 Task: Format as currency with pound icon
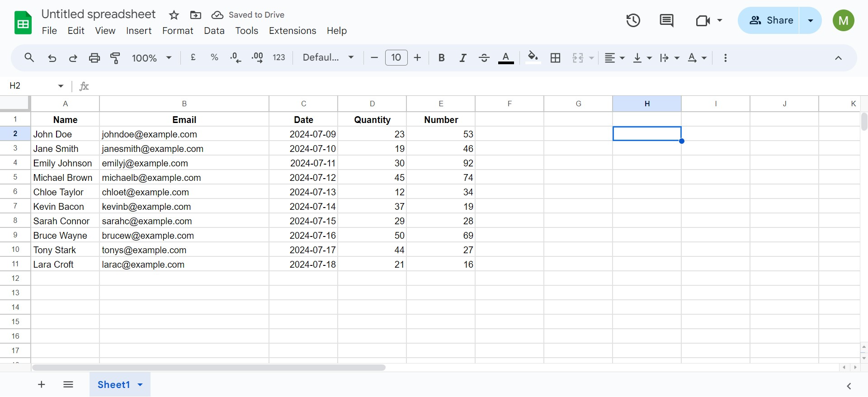point(193,57)
